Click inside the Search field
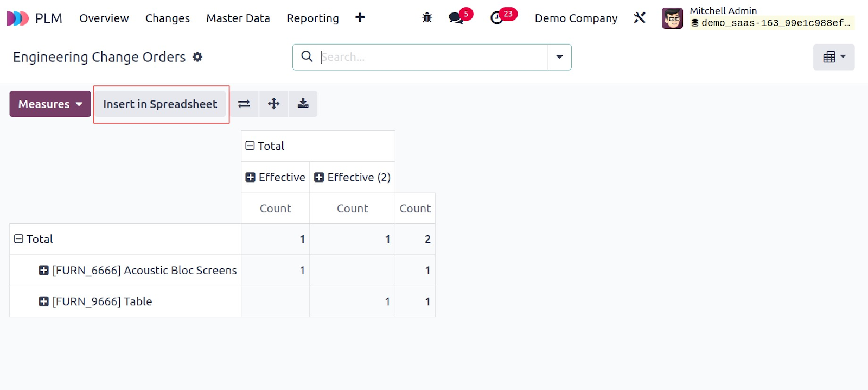The width and height of the screenshot is (868, 390). [x=433, y=57]
